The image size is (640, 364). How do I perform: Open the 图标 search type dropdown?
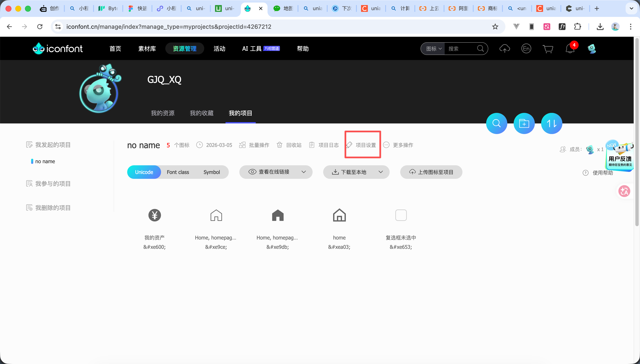[x=433, y=49]
